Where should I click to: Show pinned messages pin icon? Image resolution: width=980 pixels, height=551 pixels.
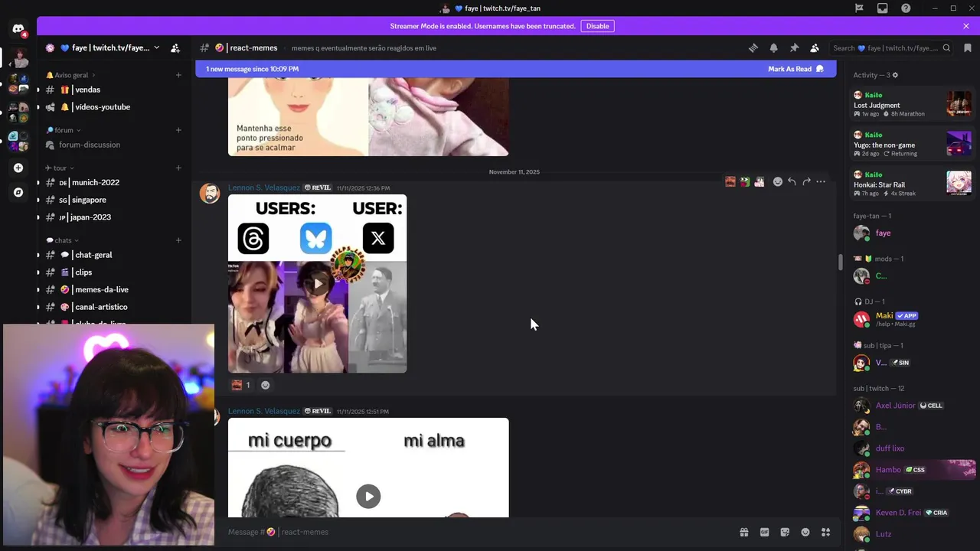tap(794, 47)
